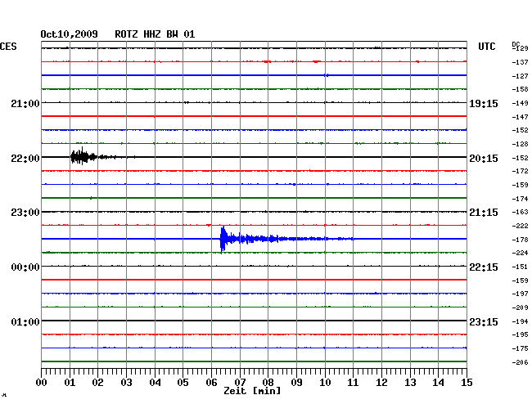
Task: Click the DC offset value -209
Action: pyautogui.click(x=520, y=307)
